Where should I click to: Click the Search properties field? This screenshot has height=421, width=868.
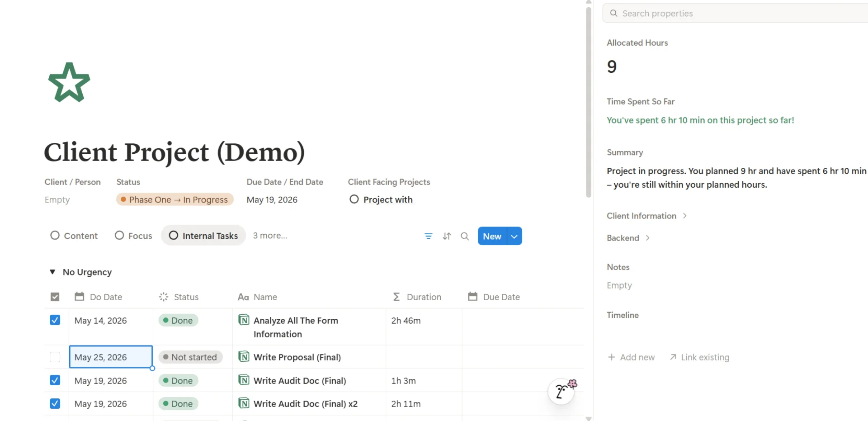735,13
